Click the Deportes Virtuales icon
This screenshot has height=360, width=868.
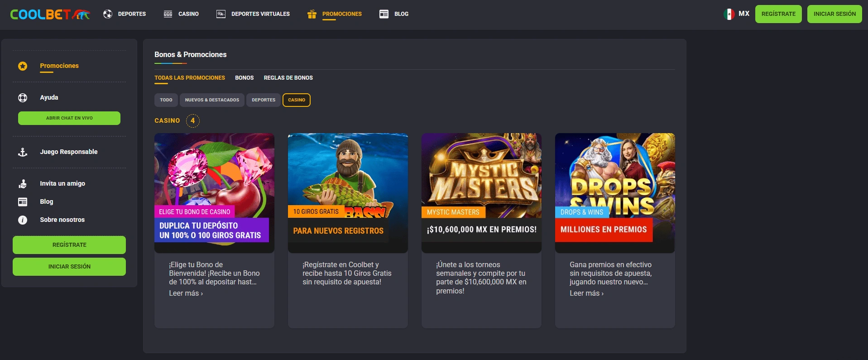[221, 14]
